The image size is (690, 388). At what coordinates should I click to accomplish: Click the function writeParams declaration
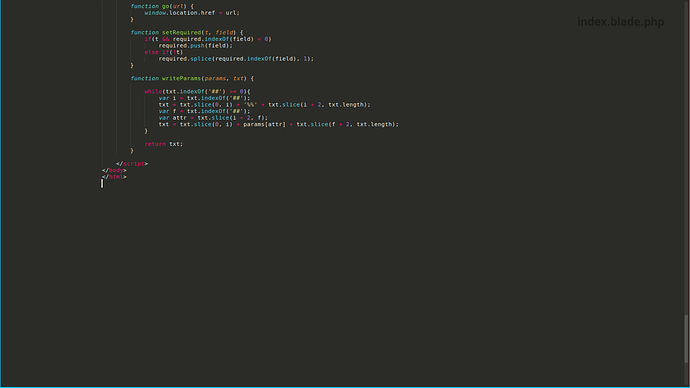point(192,78)
